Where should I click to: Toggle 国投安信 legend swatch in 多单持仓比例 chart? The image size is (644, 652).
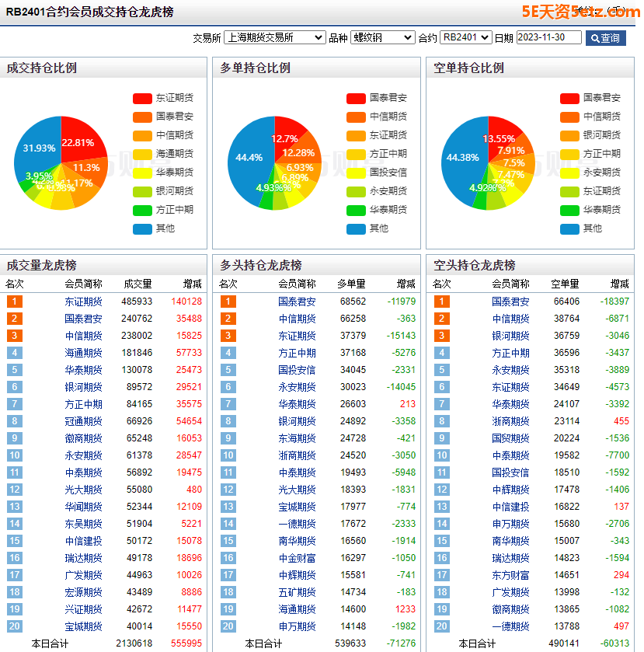[x=356, y=173]
